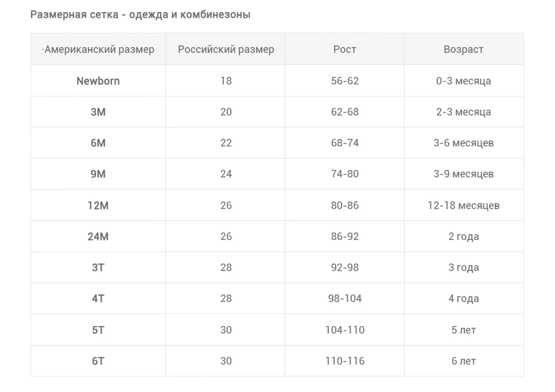555x392 pixels.
Task: Select the '5T' size cell
Action: click(98, 330)
